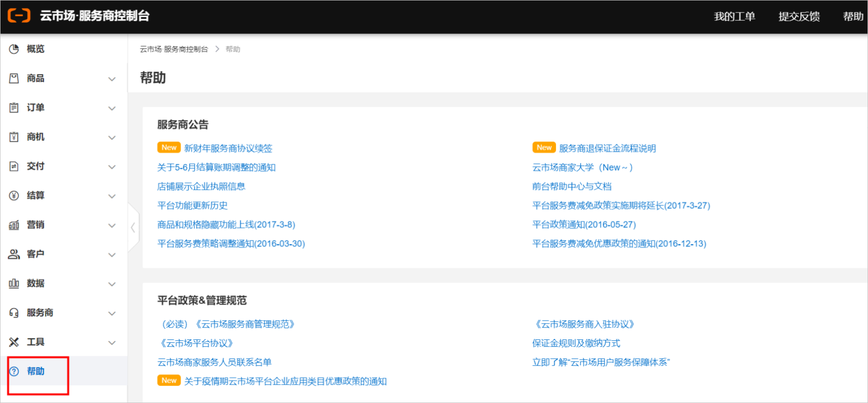The width and height of the screenshot is (868, 403).
Task: Click the orange cloud marketplace logo
Action: tap(19, 16)
